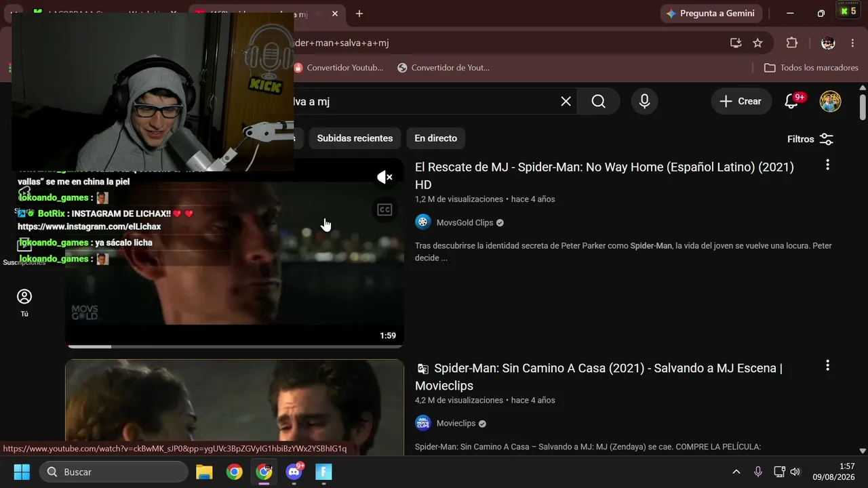
Task: Bookmark this page with the star icon
Action: pyautogui.click(x=757, y=43)
